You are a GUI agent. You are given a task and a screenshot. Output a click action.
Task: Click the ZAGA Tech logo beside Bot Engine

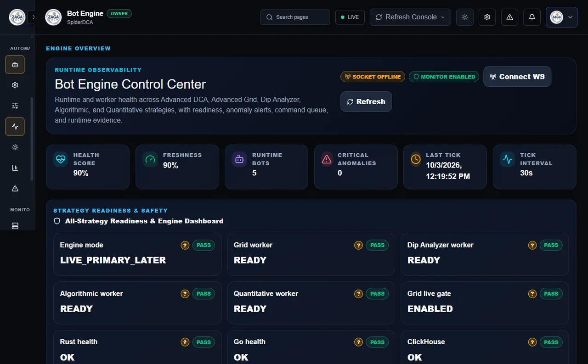click(53, 17)
